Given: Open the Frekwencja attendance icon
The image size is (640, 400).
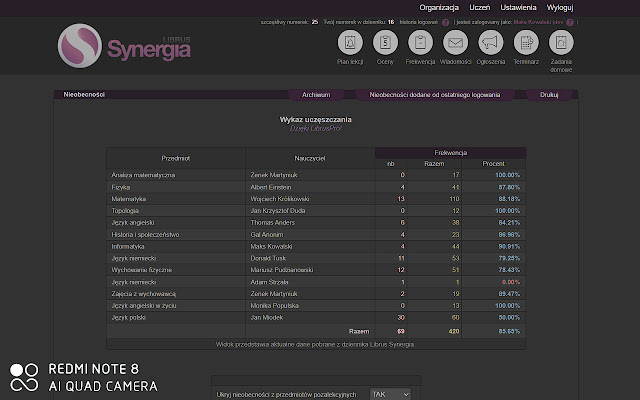Looking at the screenshot, I should tap(420, 42).
